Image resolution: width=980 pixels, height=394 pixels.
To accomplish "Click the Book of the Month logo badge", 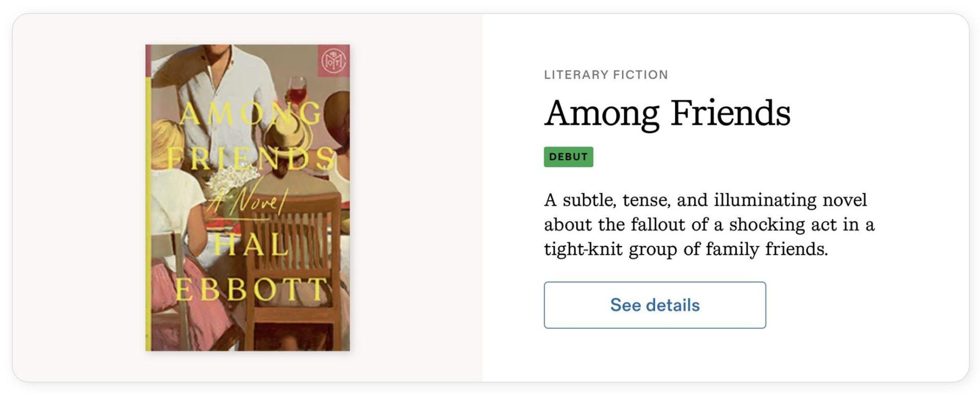I will [x=333, y=61].
